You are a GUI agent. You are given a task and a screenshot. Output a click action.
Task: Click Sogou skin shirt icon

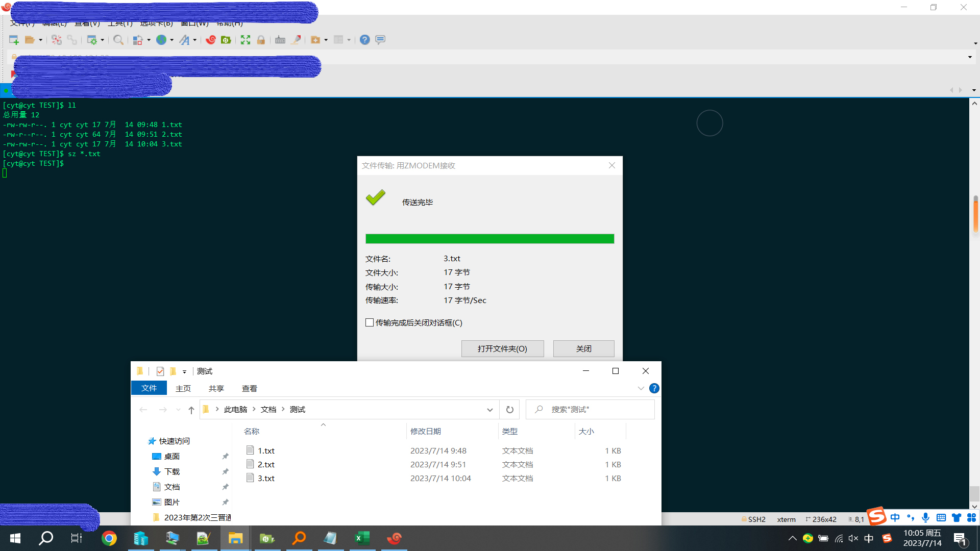pyautogui.click(x=957, y=518)
